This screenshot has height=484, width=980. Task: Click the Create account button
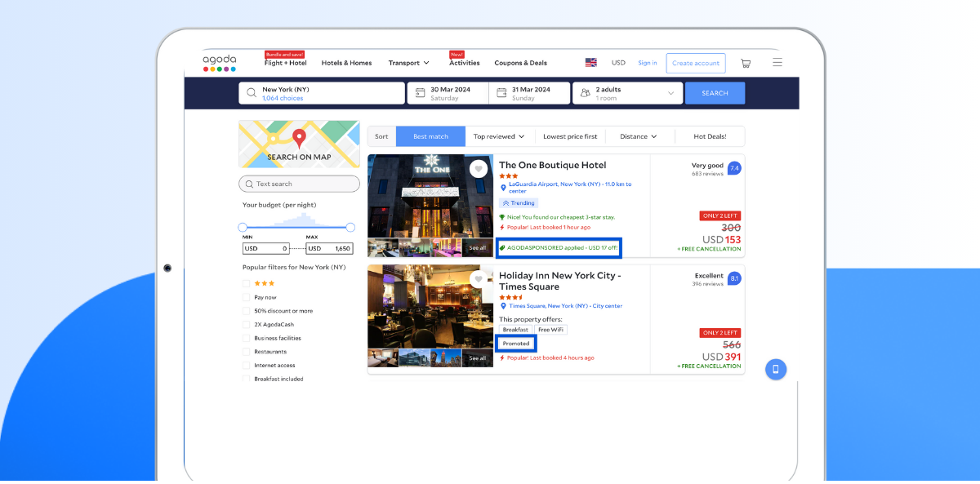point(695,63)
